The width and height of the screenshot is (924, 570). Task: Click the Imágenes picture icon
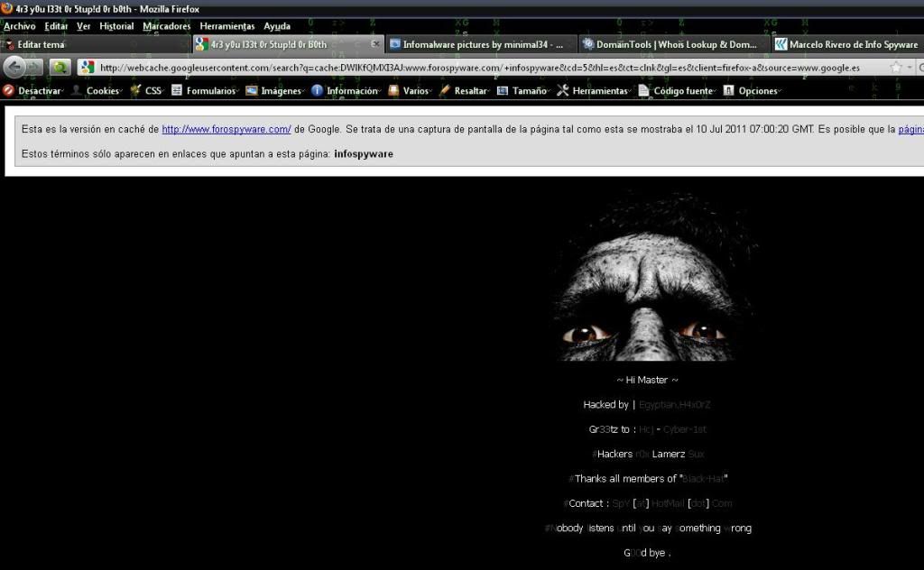[x=252, y=90]
